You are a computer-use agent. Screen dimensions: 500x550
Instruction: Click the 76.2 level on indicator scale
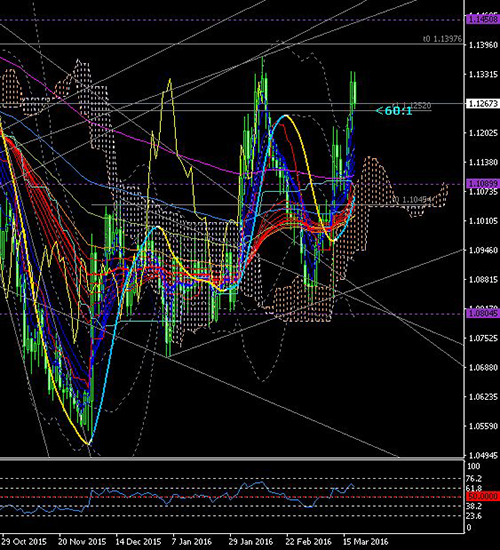(x=475, y=478)
